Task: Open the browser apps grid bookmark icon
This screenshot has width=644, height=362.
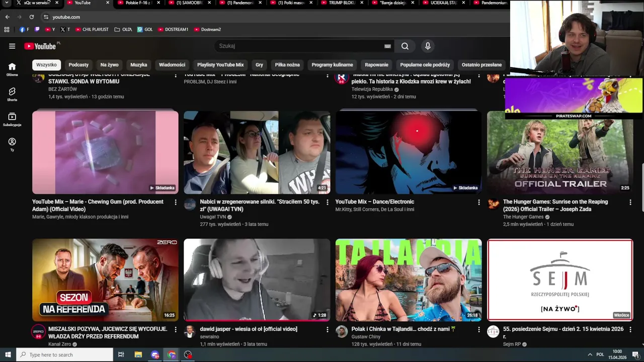Action: tap(7, 29)
